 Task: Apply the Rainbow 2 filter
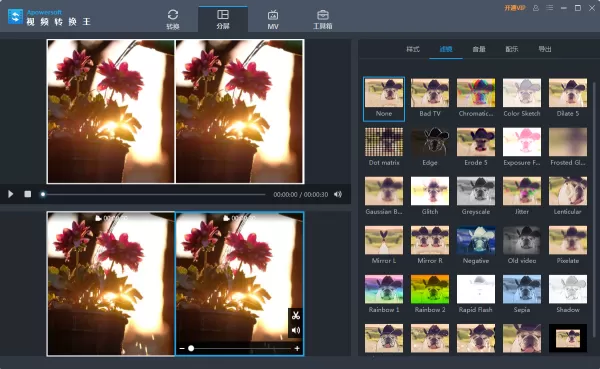coord(430,294)
